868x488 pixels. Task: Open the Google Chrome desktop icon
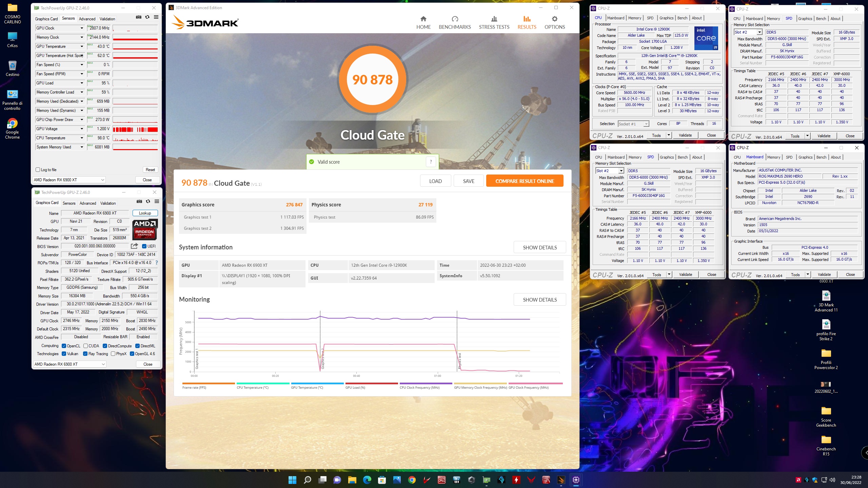tap(13, 129)
